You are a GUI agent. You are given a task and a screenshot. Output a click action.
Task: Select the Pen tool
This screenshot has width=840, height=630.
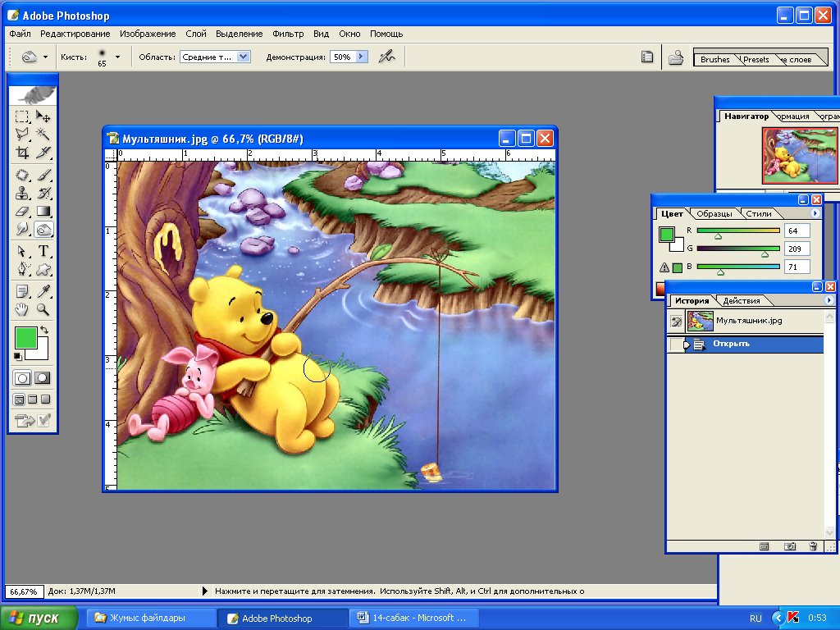[x=22, y=269]
